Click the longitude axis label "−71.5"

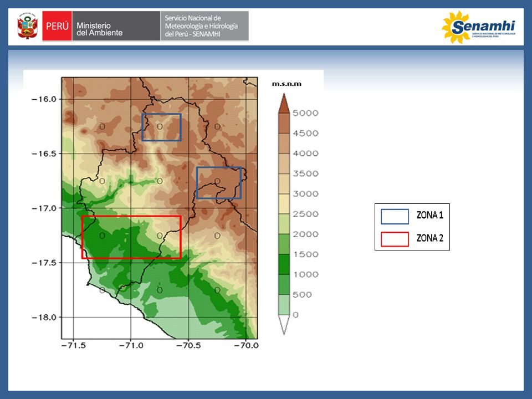tap(74, 345)
